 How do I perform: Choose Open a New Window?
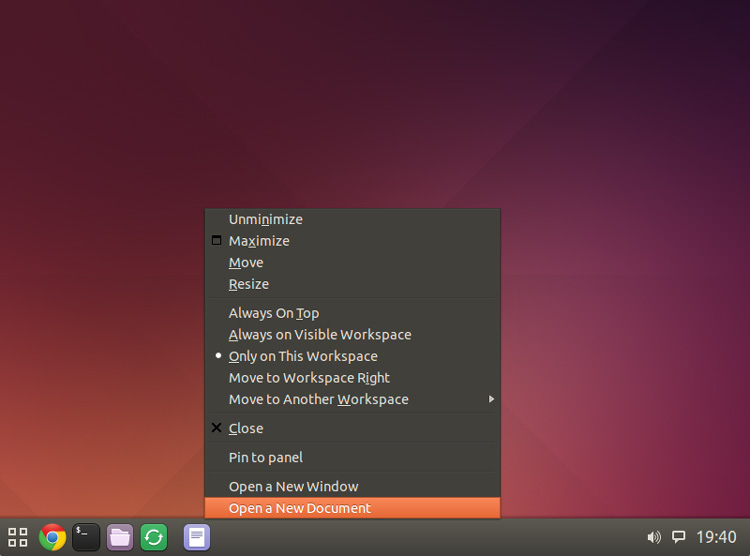point(293,487)
